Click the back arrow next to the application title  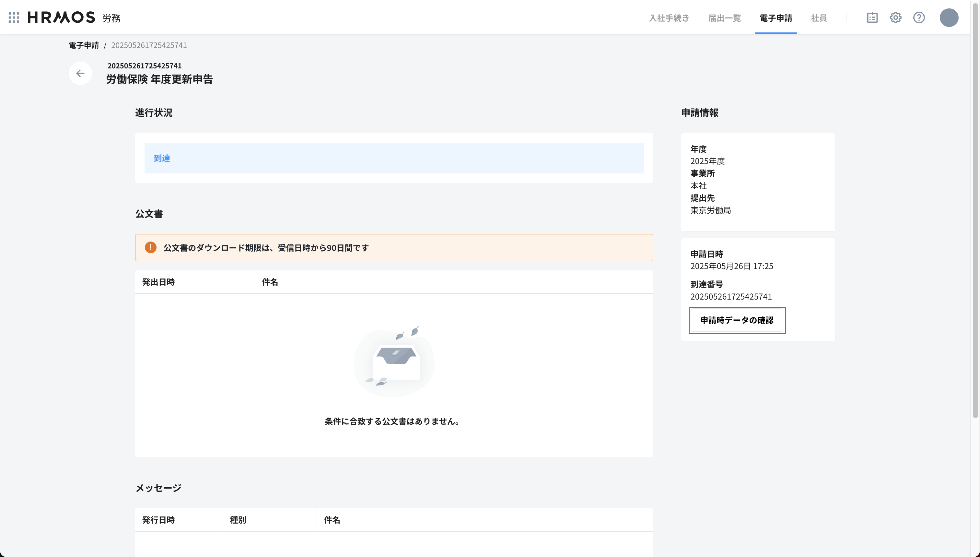[x=80, y=73]
